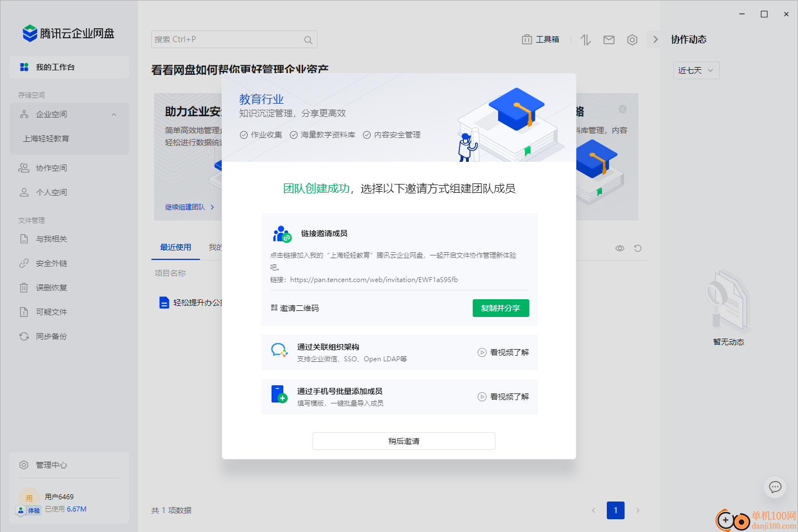Open the mail messages icon

tap(609, 39)
